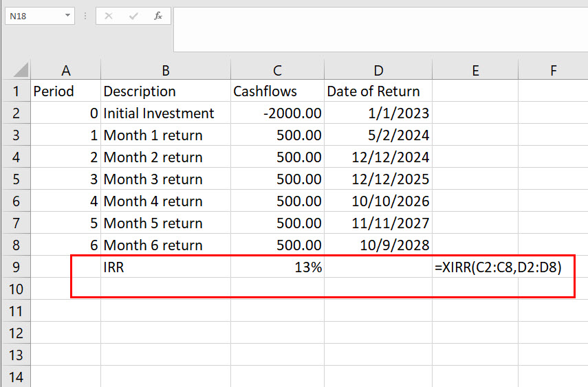The height and width of the screenshot is (387, 588).
Task: Select column D header
Action: point(378,70)
